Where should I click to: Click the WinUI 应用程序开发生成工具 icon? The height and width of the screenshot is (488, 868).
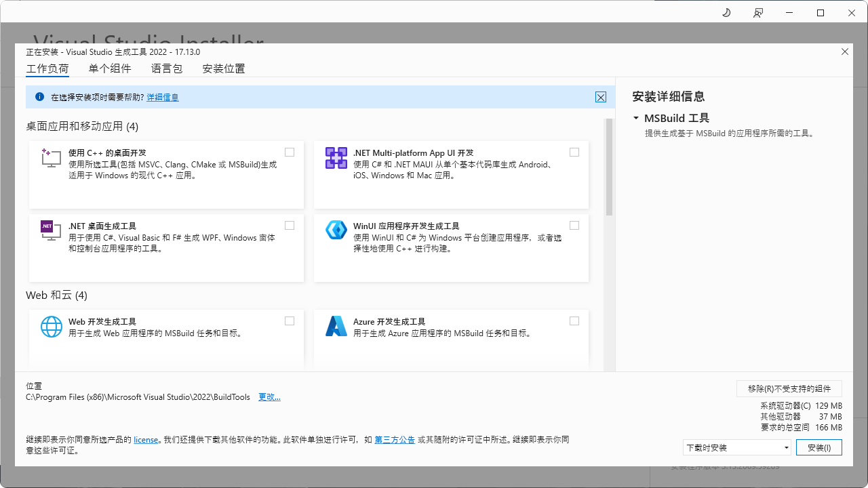(x=336, y=230)
